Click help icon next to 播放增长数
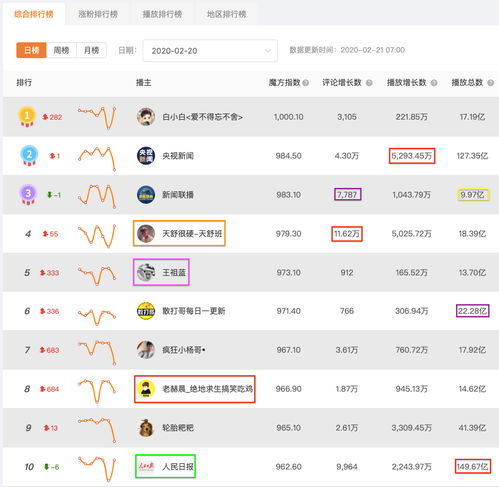Image resolution: width=499 pixels, height=487 pixels. [434, 83]
